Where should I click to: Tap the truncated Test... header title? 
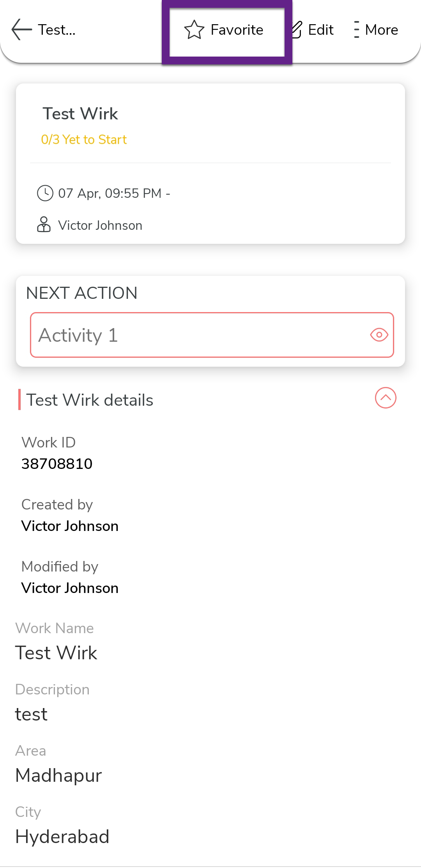coord(57,30)
